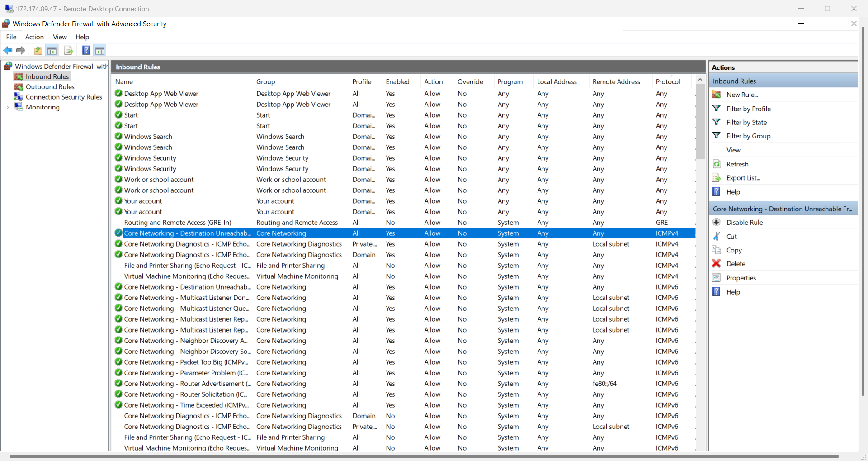Image resolution: width=868 pixels, height=461 pixels.
Task: Click the up arrow of the rules scrollbar
Action: (700, 80)
